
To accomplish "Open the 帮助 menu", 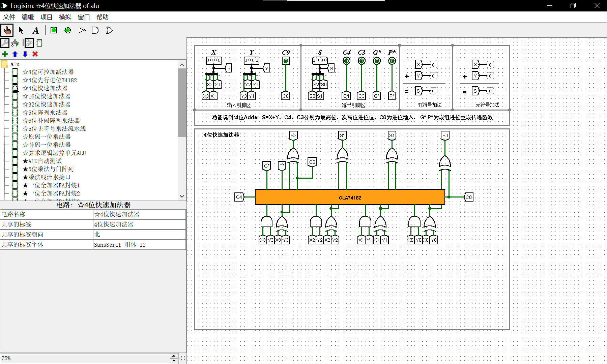I will (103, 17).
